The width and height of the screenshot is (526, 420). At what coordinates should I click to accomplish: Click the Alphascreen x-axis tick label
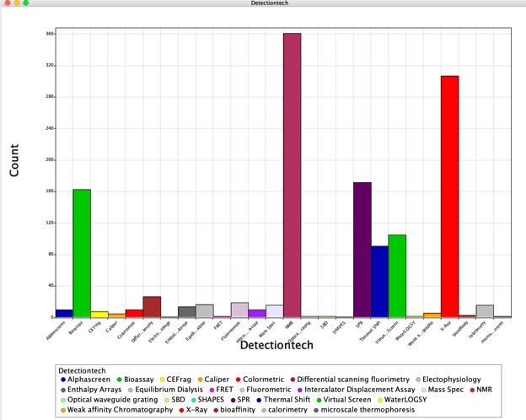click(x=56, y=331)
